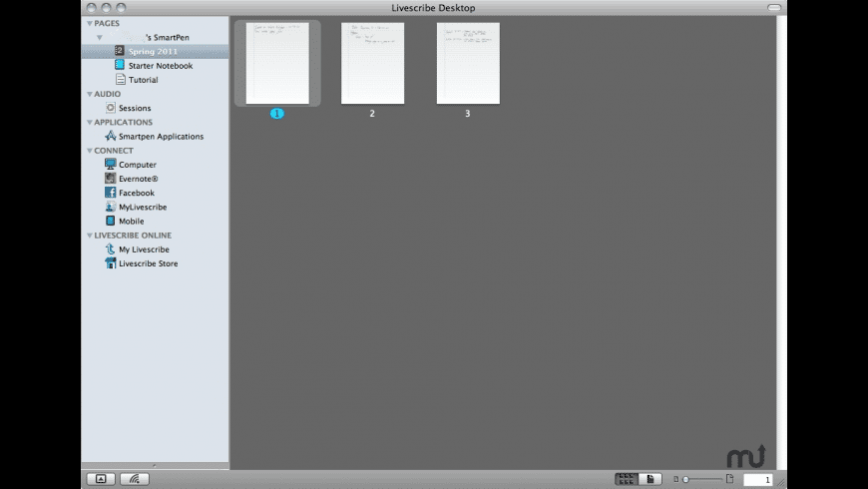Select the MyLivescribe label
This screenshot has height=489, width=868.
pyautogui.click(x=143, y=208)
